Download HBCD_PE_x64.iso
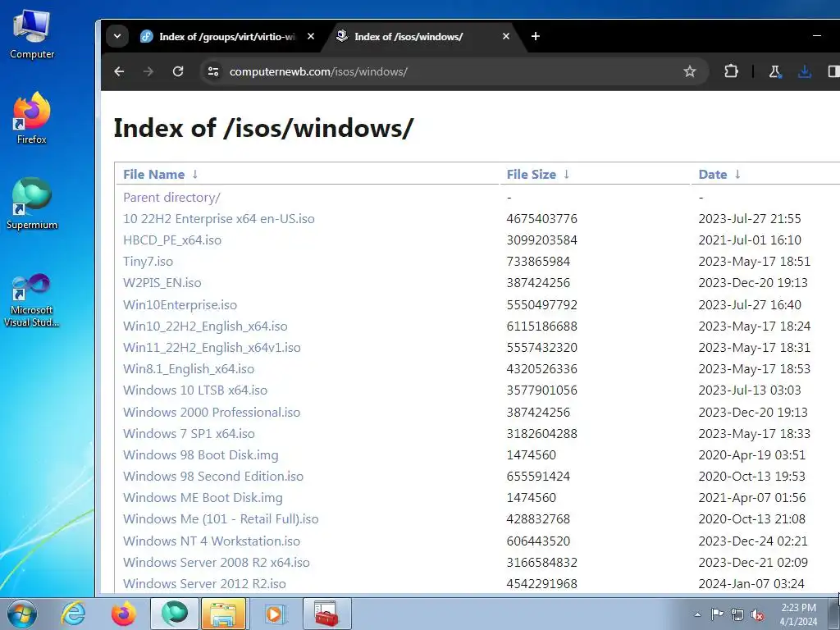The height and width of the screenshot is (630, 840). (172, 240)
